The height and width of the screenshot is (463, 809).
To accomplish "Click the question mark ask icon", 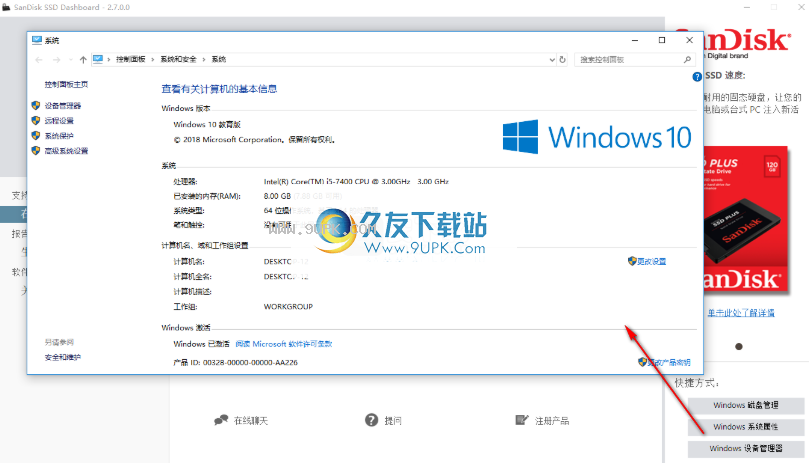I will pyautogui.click(x=371, y=420).
